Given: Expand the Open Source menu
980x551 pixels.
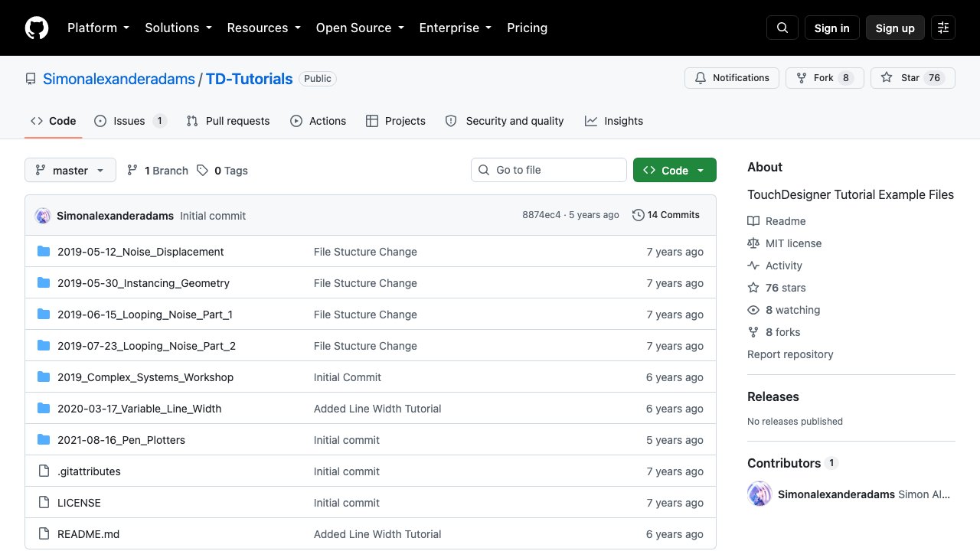Looking at the screenshot, I should [x=360, y=28].
